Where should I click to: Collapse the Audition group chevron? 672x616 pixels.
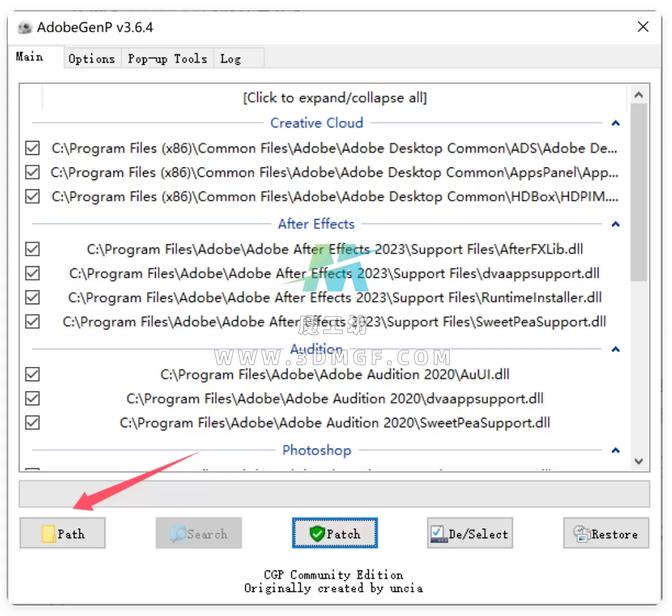pos(615,349)
